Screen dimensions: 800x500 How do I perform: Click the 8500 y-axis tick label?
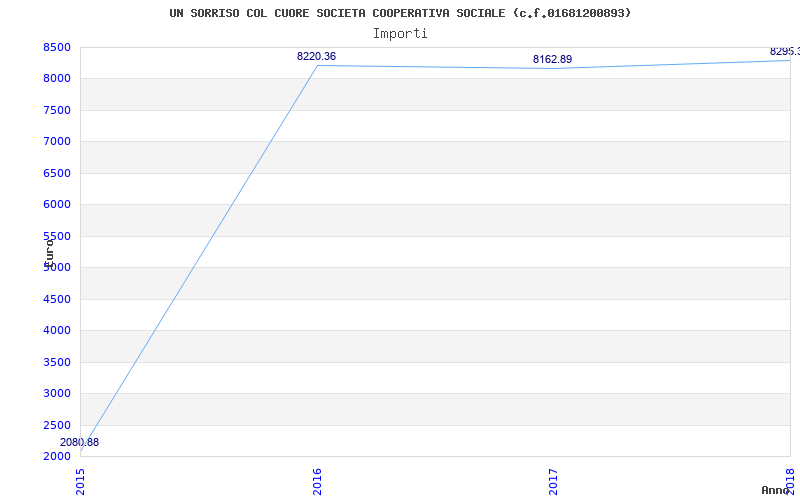point(56,47)
